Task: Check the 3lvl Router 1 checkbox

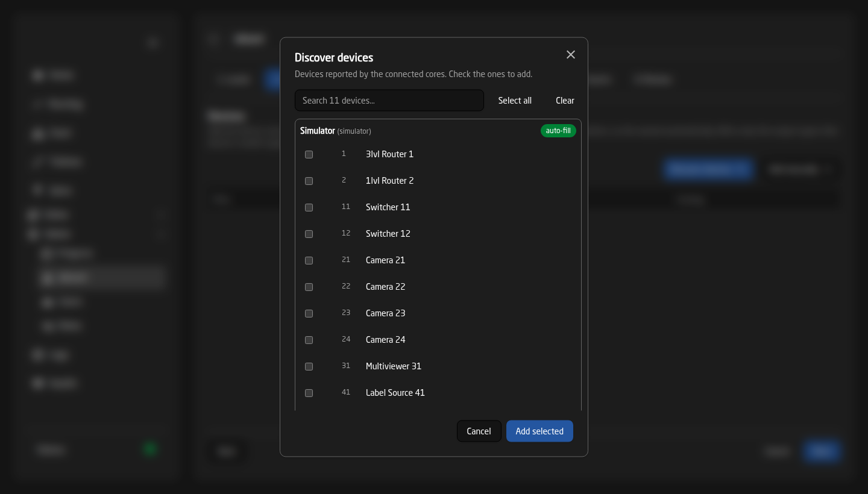Action: pyautogui.click(x=309, y=154)
